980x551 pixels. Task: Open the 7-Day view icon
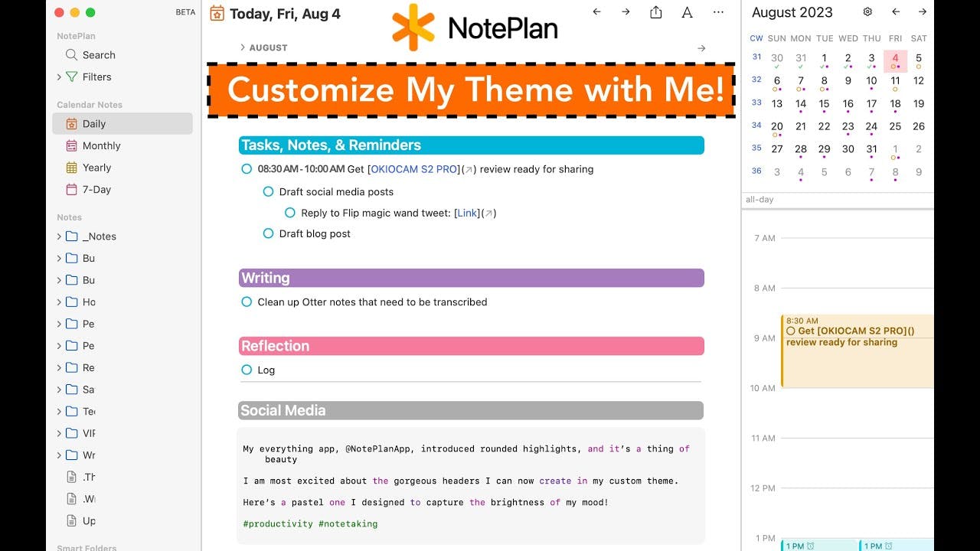coord(71,189)
